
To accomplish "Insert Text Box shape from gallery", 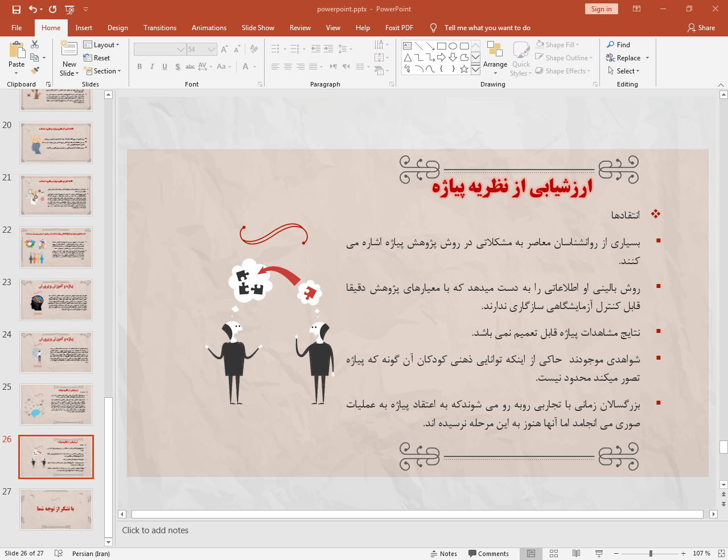I will pos(408,46).
